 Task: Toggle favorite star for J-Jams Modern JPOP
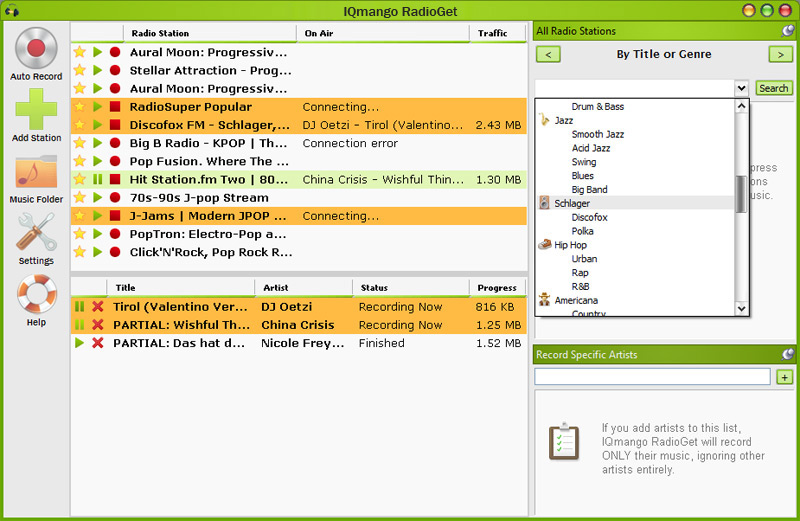[79, 216]
